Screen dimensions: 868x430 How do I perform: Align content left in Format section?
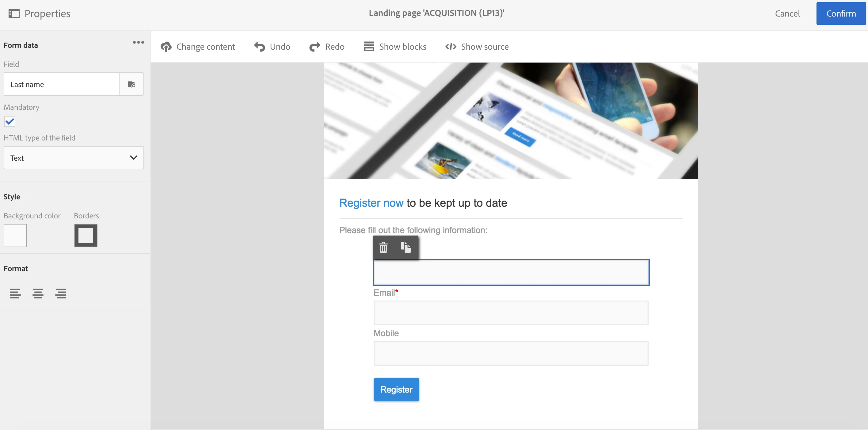(15, 294)
